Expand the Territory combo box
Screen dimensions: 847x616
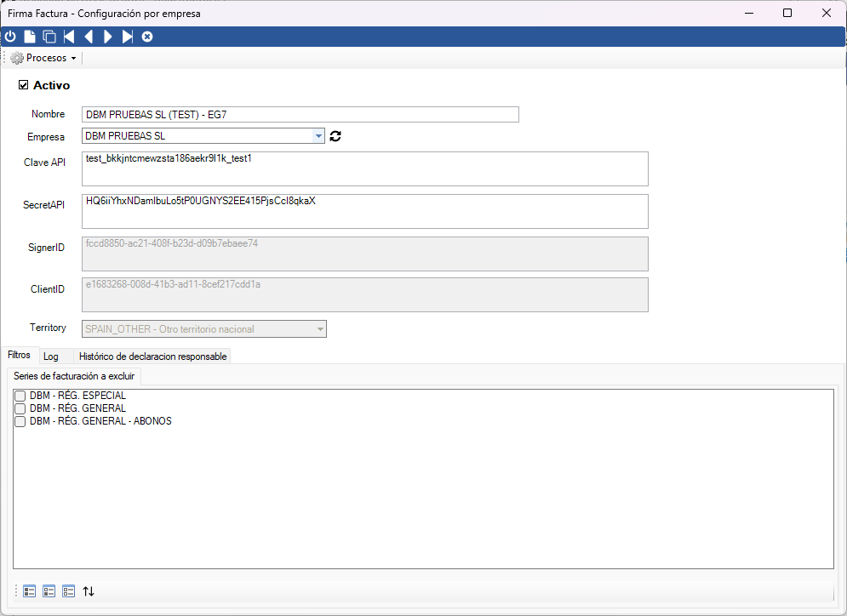click(x=320, y=329)
